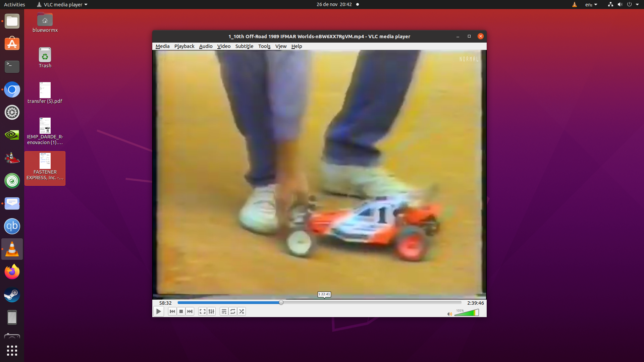Click the Play button in VLC
Image resolution: width=644 pixels, height=362 pixels.
pyautogui.click(x=159, y=311)
